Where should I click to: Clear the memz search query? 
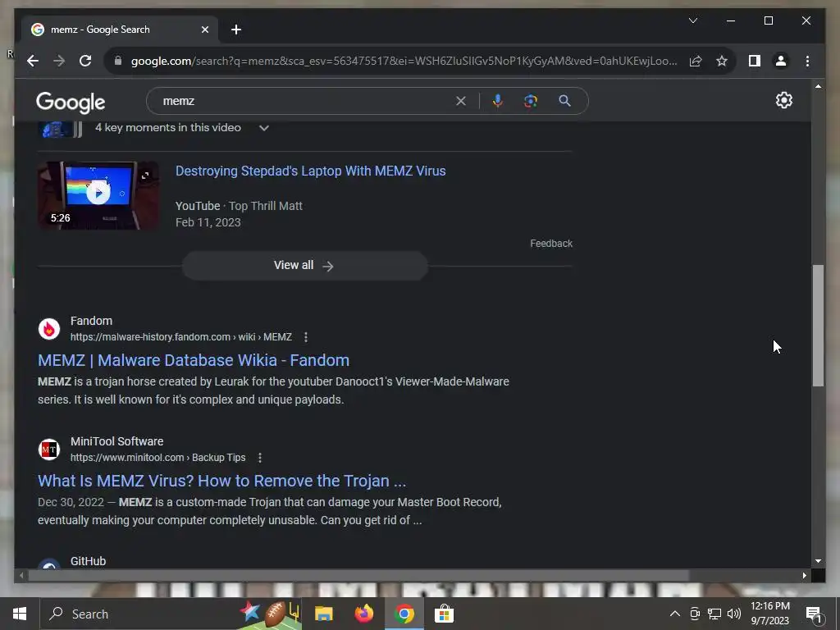coord(461,101)
